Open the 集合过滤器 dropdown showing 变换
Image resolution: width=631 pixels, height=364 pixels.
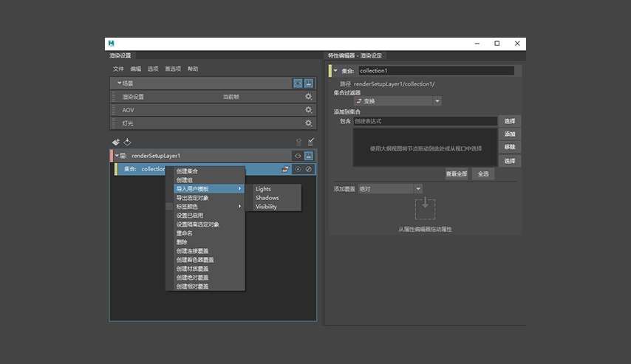tap(398, 101)
